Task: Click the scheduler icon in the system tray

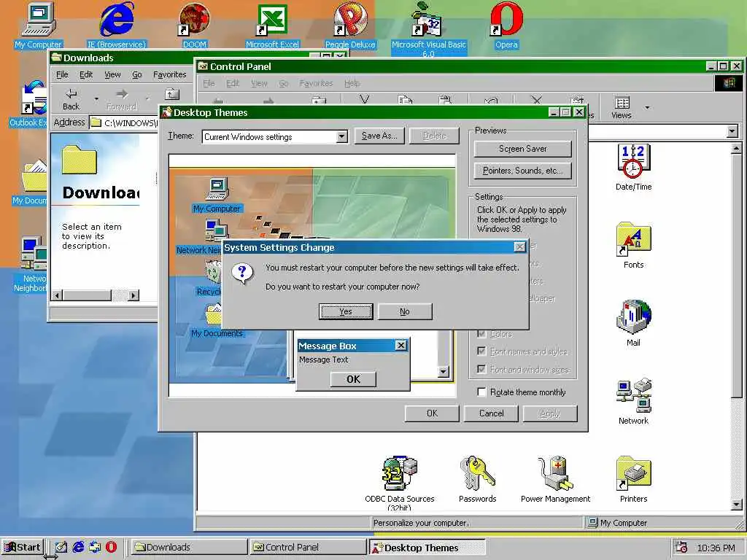Action: tap(681, 547)
